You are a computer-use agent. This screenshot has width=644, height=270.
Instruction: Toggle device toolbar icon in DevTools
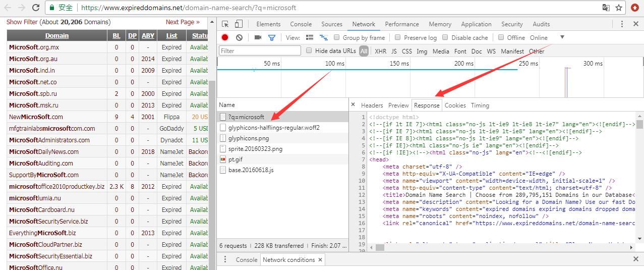tap(239, 24)
